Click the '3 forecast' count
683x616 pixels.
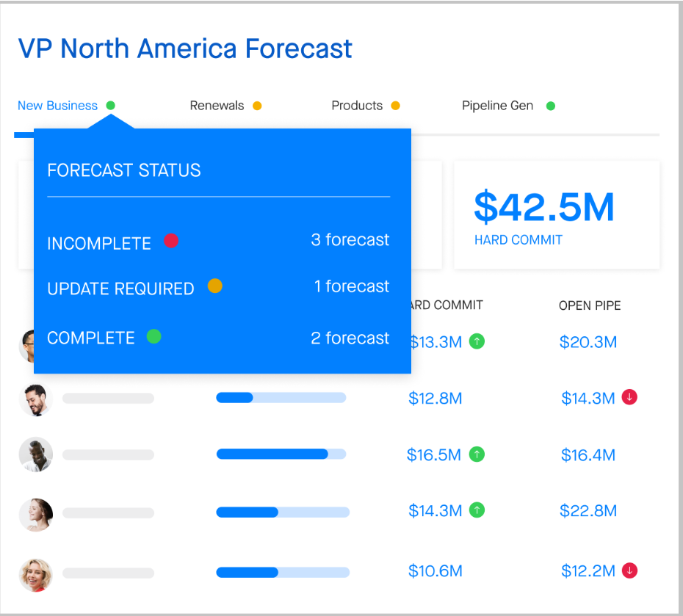coord(350,240)
